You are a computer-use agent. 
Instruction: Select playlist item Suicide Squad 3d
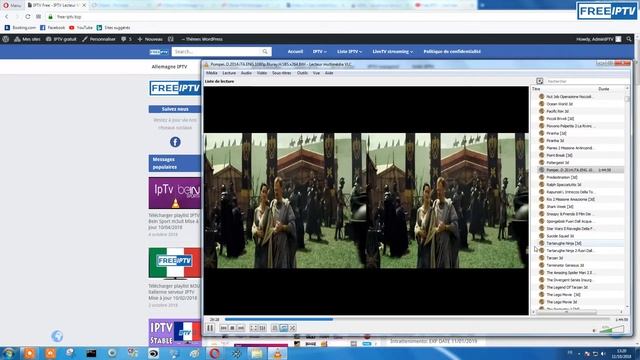(x=560, y=236)
